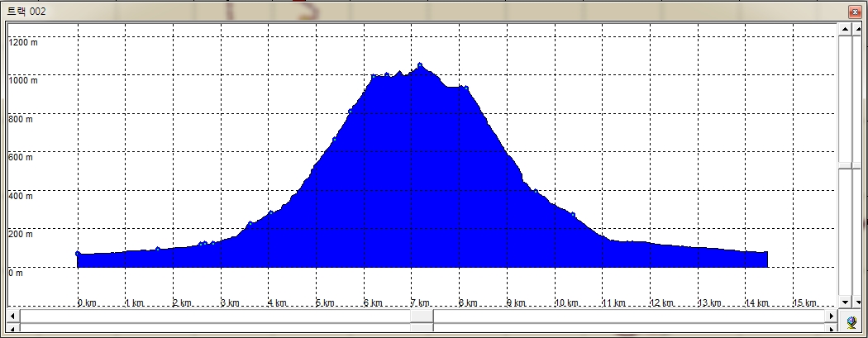Viewport: 868px width, 338px height.
Task: Click the 1000 m elevation label
Action: tap(22, 81)
